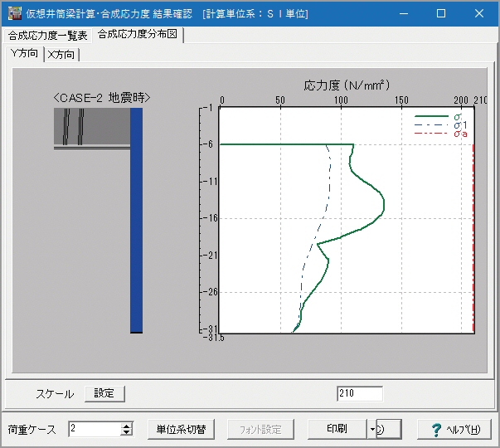This screenshot has width=500, height=448.
Task: Click the 応力度 (N/mm²) chart title
Action: (347, 85)
